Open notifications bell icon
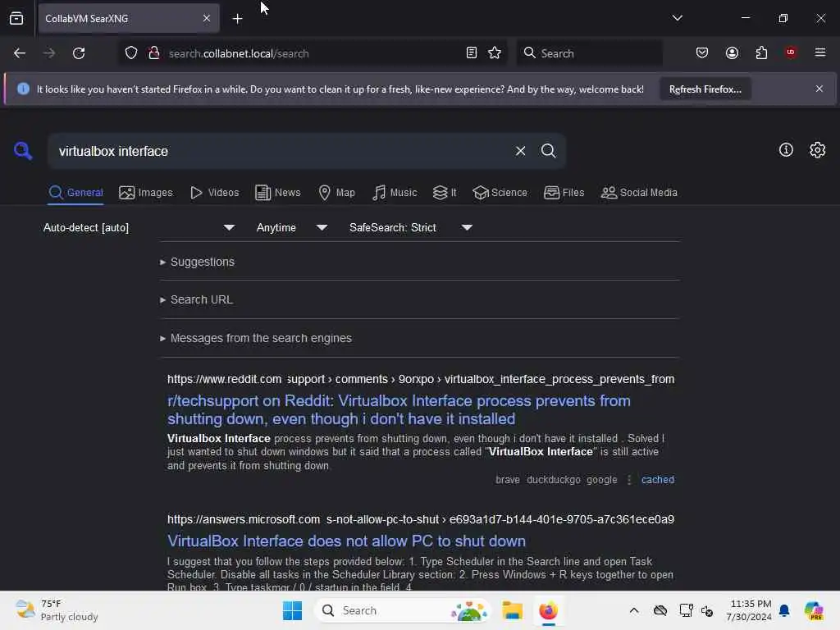Viewport: 840px width, 630px height. tap(784, 610)
